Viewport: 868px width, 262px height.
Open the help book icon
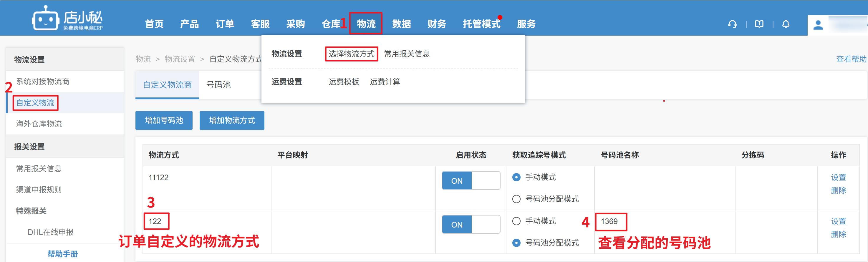(759, 24)
